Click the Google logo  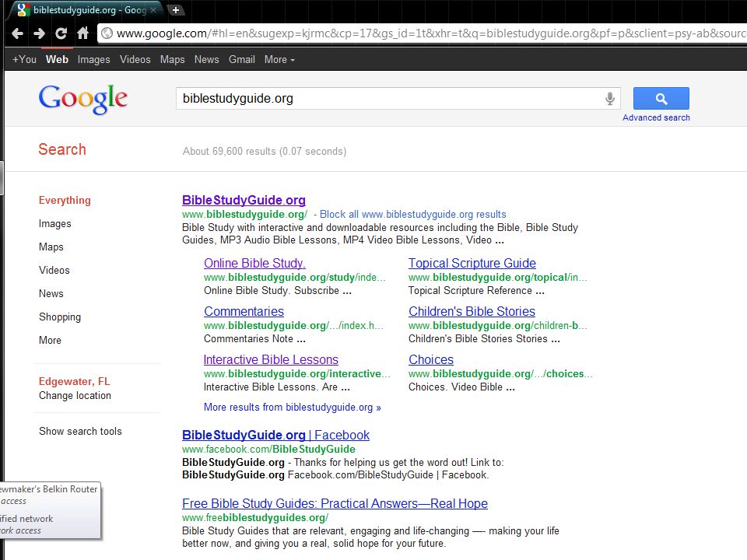click(83, 99)
